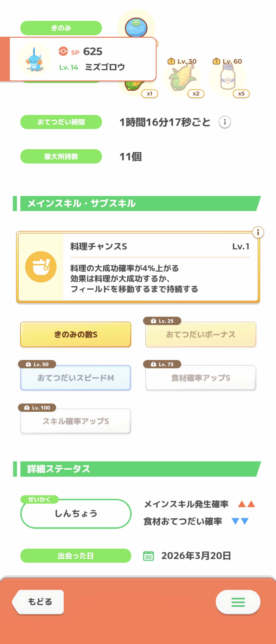Open main skill info icon
This screenshot has width=276, height=644.
258,232
